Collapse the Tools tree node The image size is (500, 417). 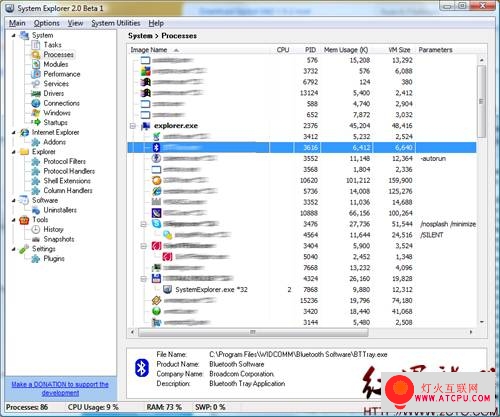14,220
